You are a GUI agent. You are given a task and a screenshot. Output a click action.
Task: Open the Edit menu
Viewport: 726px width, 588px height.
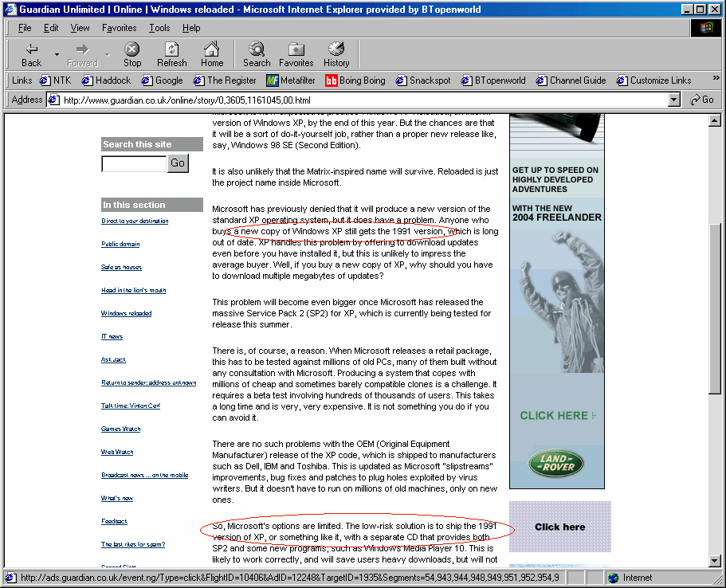tap(51, 28)
